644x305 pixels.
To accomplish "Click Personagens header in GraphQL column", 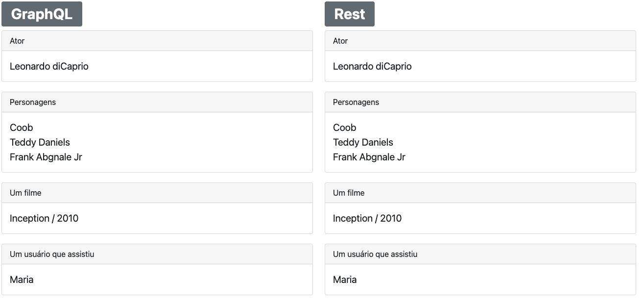I will pos(33,102).
